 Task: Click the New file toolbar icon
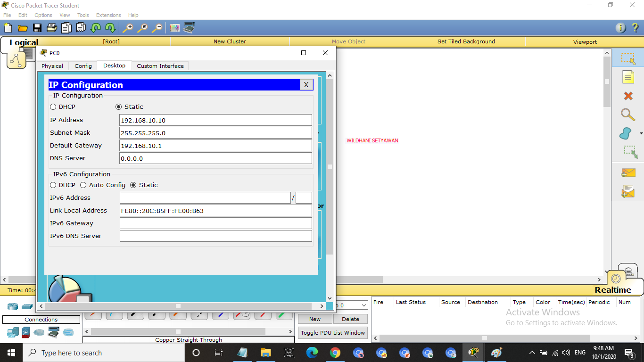point(8,28)
